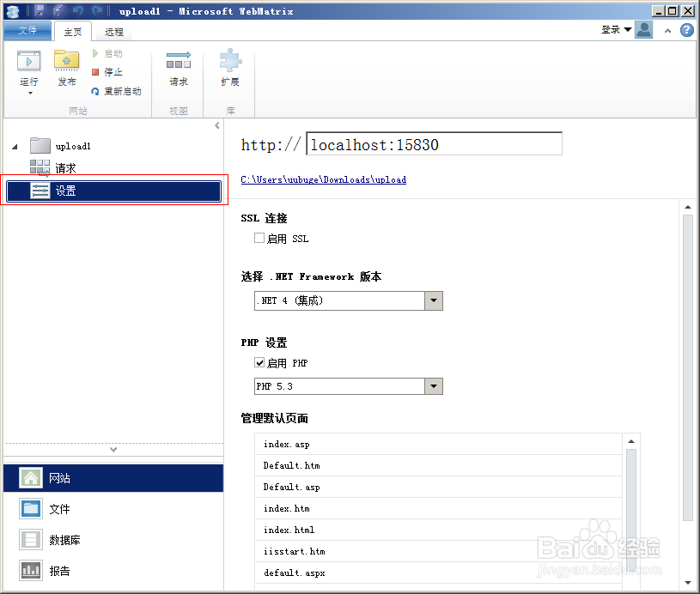Screen dimensions: 700x594
Task: Open the Reports (报告) workspace
Action: coord(113,571)
